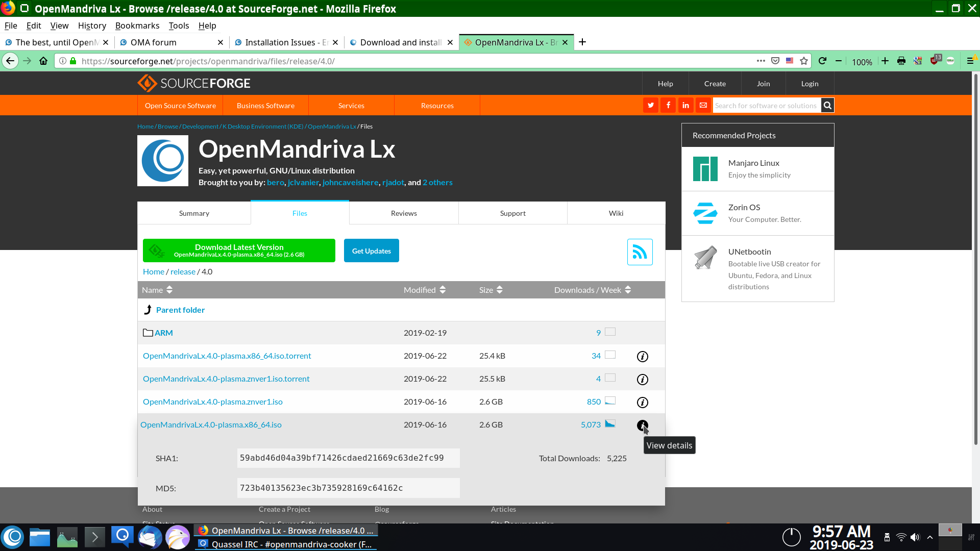Zoom in with the plus toolbar button

click(885, 61)
